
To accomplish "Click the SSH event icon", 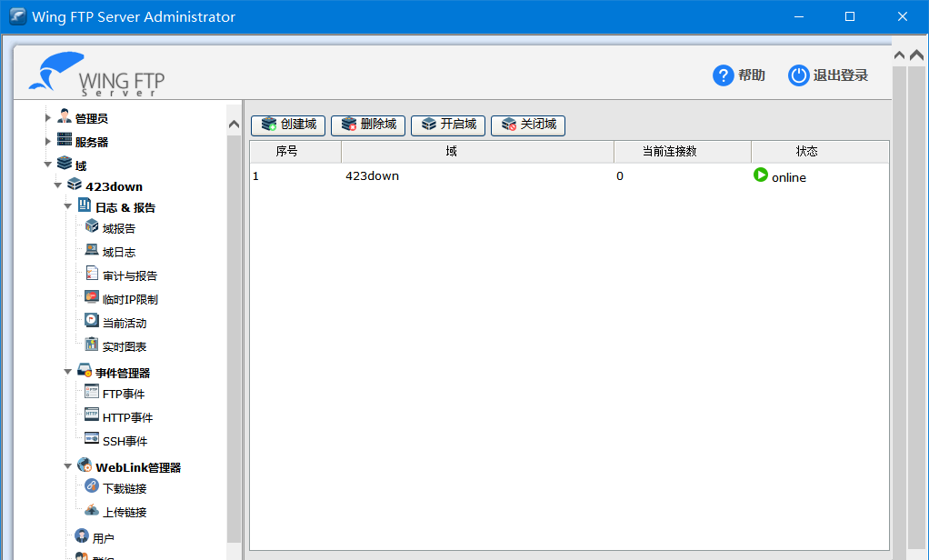I will click(91, 440).
